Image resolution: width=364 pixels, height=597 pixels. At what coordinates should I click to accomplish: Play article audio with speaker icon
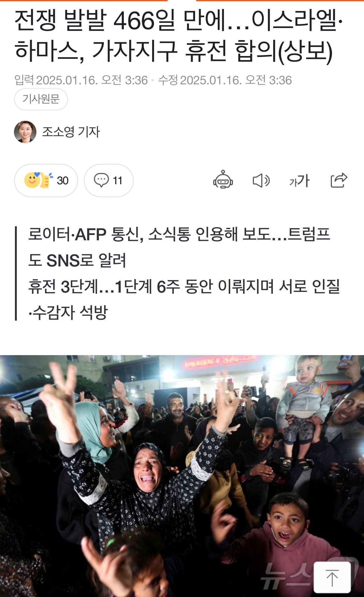(261, 181)
